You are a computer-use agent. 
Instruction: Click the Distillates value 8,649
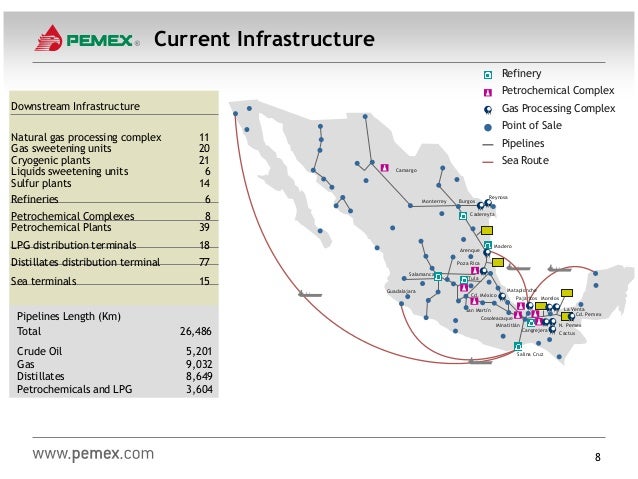pos(199,376)
